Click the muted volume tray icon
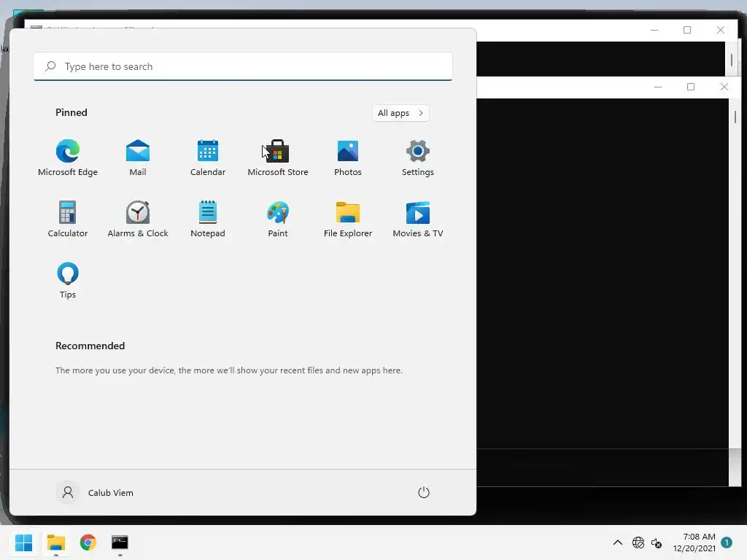Viewport: 747px width, 560px height. (x=657, y=542)
